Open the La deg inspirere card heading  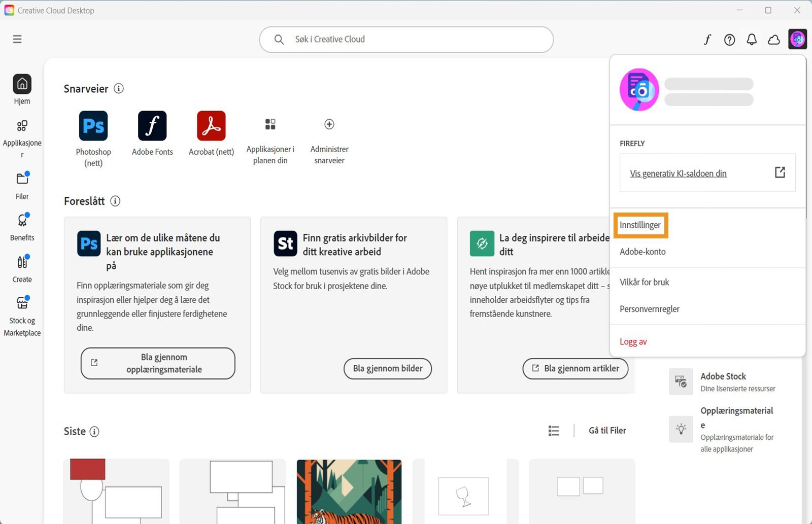tap(554, 244)
